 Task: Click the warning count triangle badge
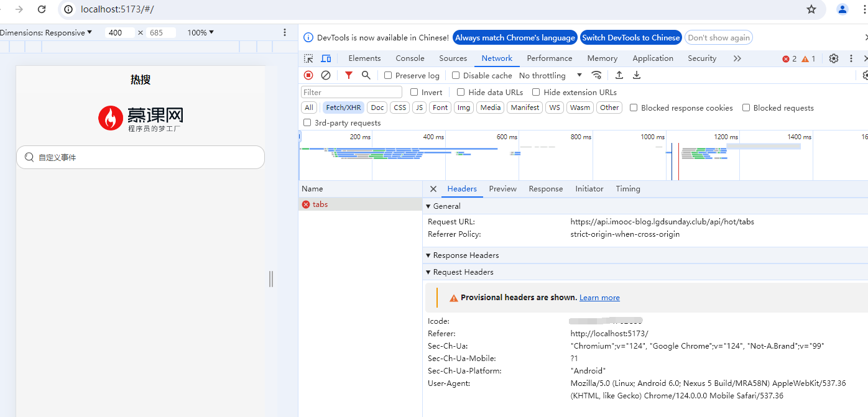point(808,59)
